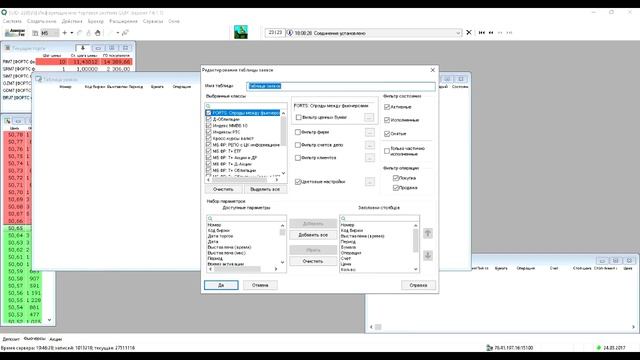Enable Только частично исполненные checkbox
The image size is (640, 360).
pyautogui.click(x=387, y=151)
